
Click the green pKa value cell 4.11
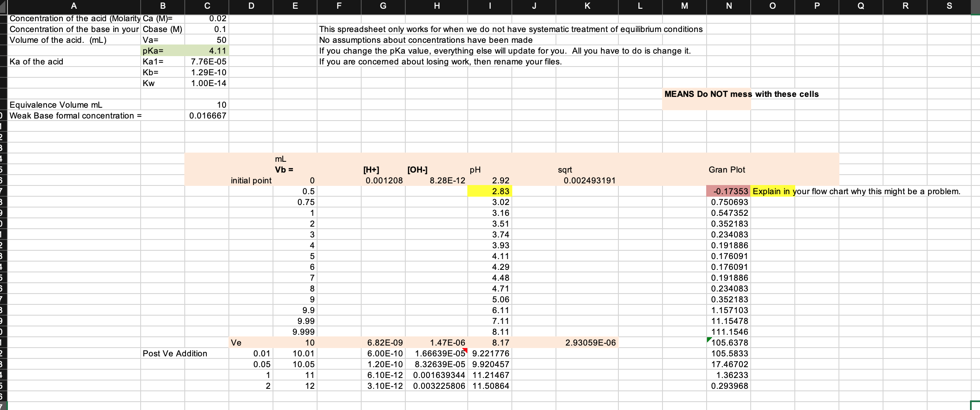(x=207, y=51)
